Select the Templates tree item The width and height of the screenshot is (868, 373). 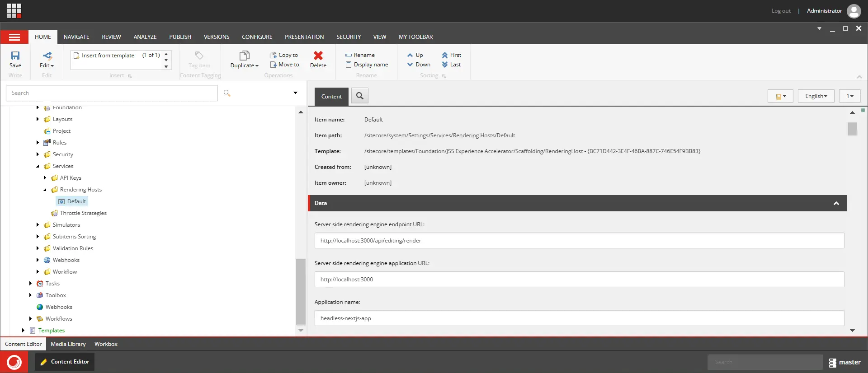(52, 331)
